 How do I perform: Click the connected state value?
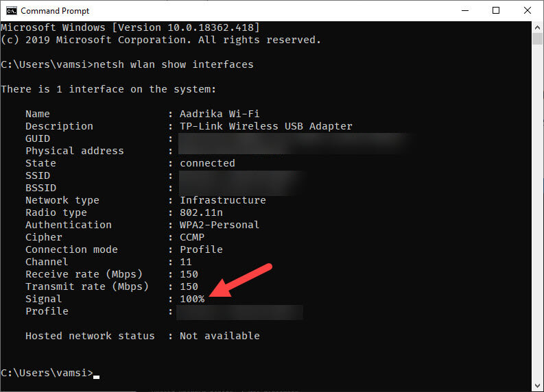point(207,163)
